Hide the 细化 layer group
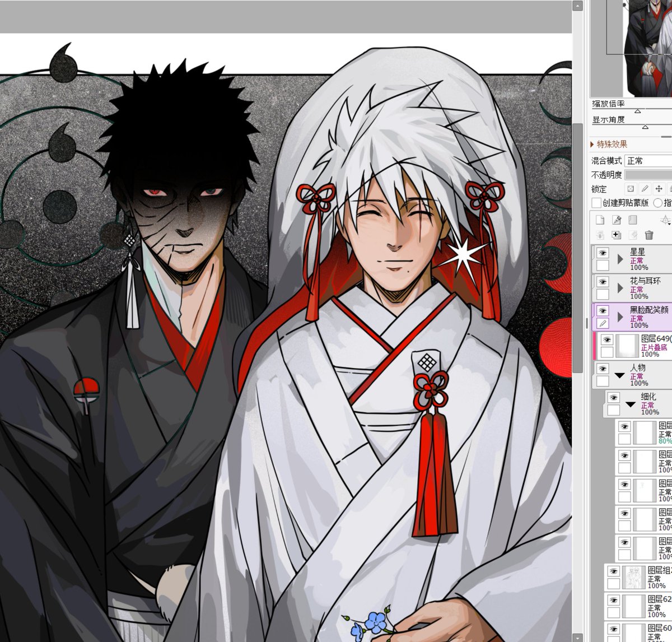This screenshot has width=672, height=642. pos(614,398)
